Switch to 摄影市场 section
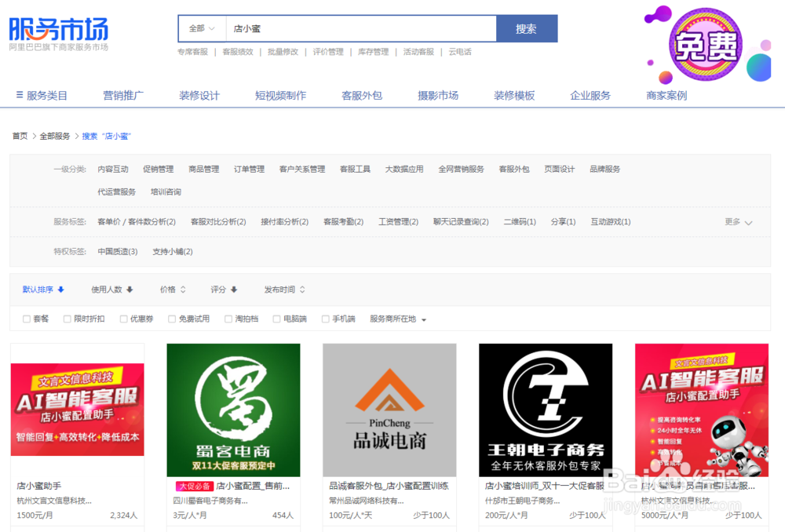 (x=438, y=95)
